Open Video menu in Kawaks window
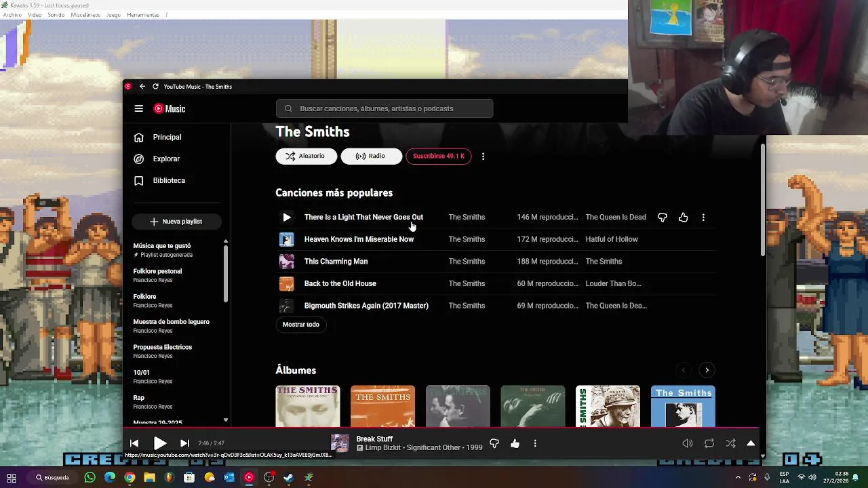This screenshot has height=488, width=868. (35, 15)
